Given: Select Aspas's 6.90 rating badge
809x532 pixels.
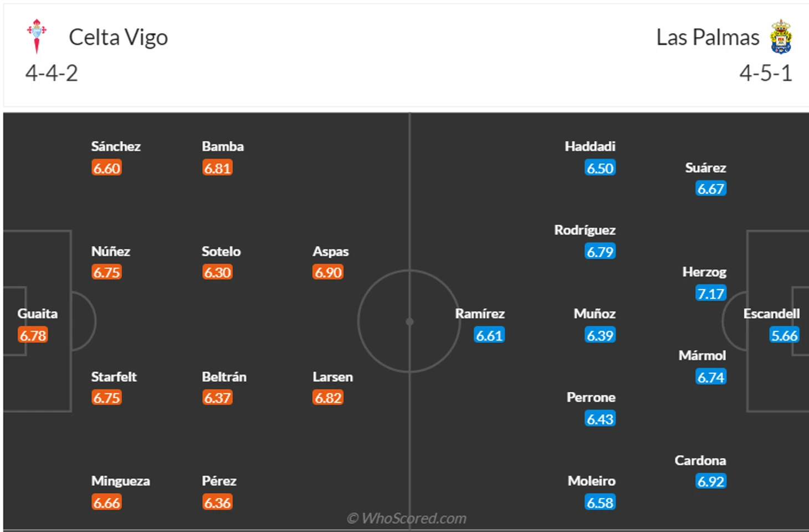Looking at the screenshot, I should coord(328,272).
